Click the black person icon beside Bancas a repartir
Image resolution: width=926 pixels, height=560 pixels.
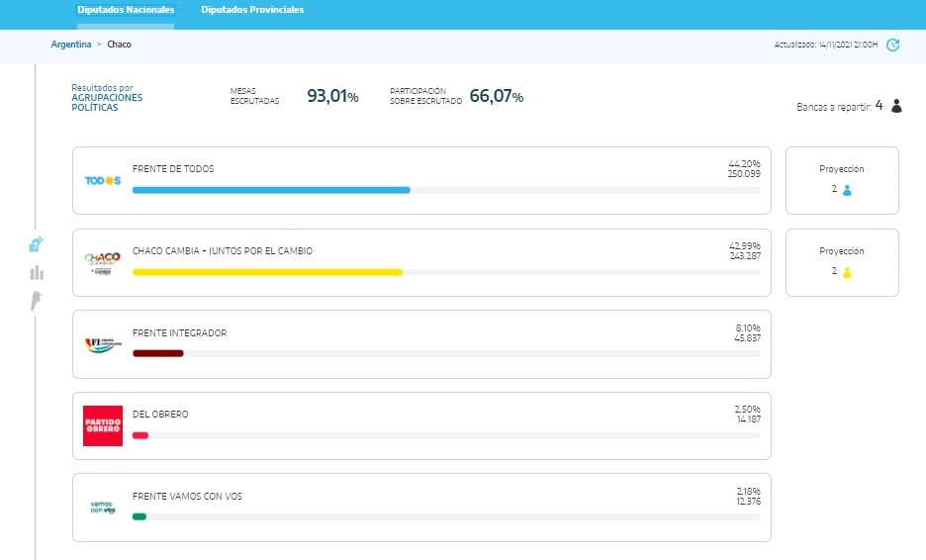(896, 107)
